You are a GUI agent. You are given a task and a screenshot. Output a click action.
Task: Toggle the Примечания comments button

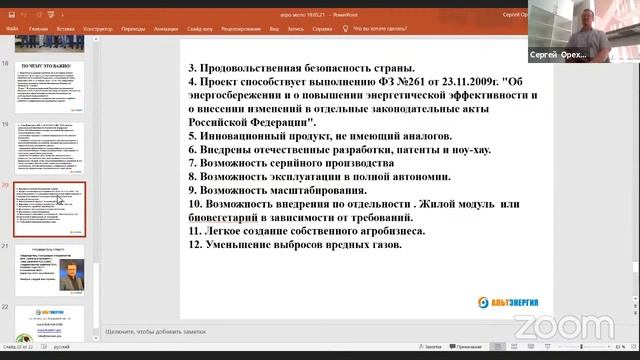[x=465, y=347]
